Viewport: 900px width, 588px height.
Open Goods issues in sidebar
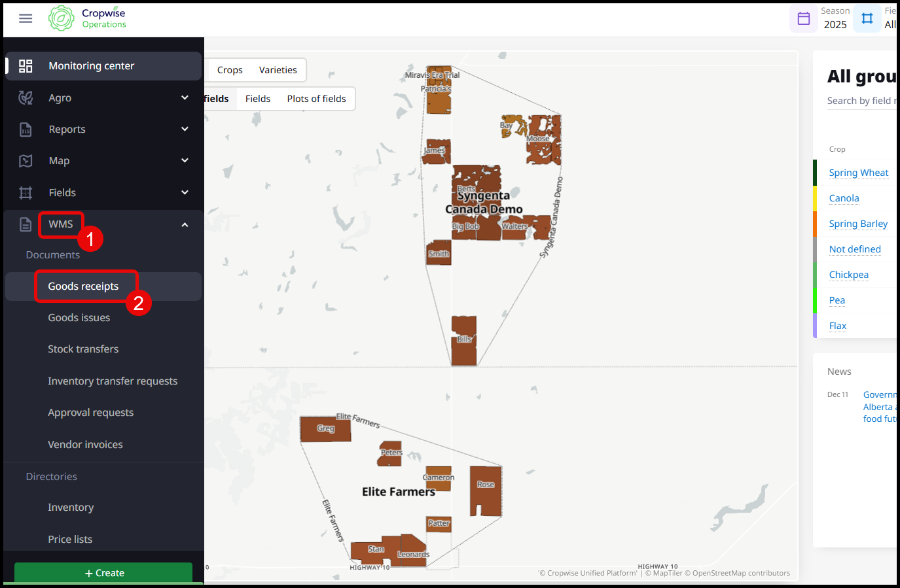79,318
